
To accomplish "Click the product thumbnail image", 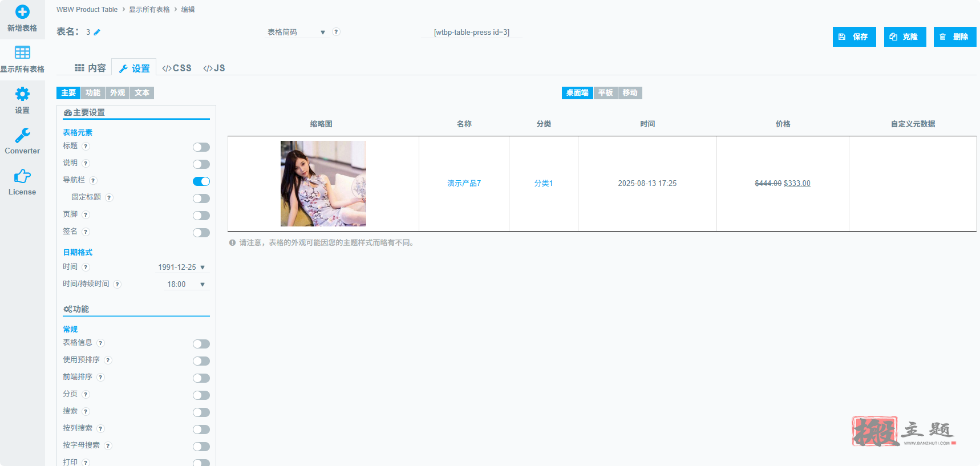I will pos(323,184).
